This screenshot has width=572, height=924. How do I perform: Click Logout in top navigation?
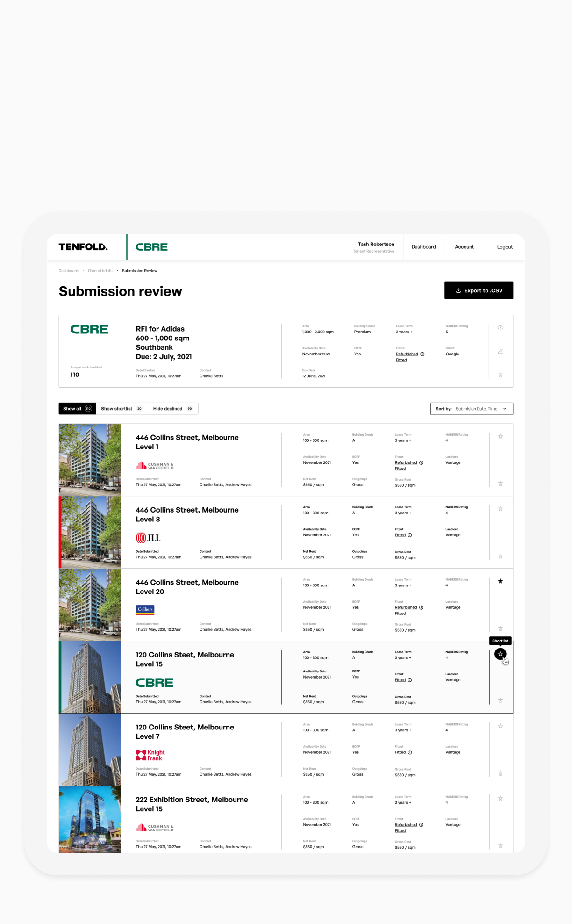[x=505, y=247]
